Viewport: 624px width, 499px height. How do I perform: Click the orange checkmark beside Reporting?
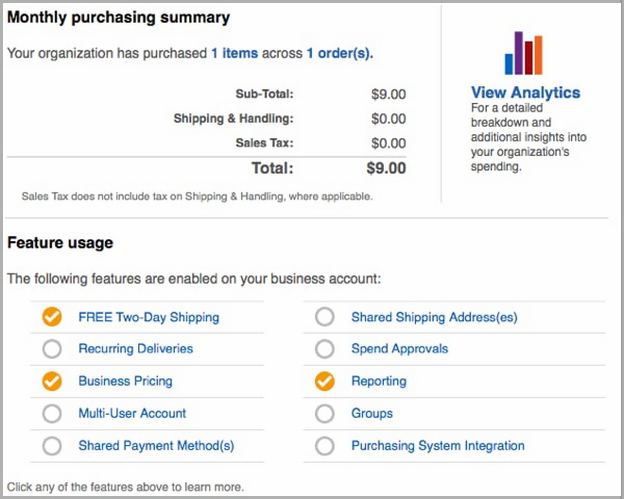point(325,381)
